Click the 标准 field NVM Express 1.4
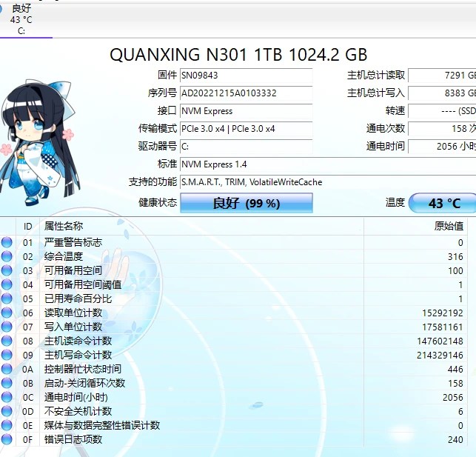The height and width of the screenshot is (457, 476). (x=328, y=164)
